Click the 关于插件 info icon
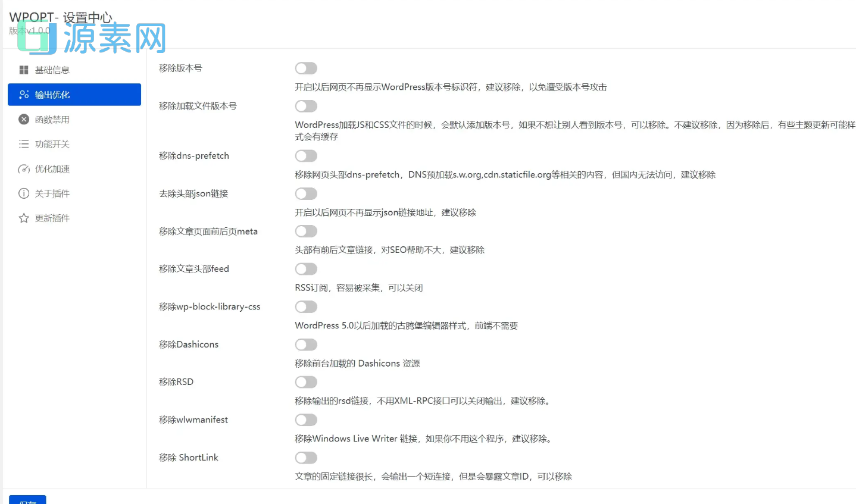This screenshot has height=504, width=856. [x=23, y=193]
